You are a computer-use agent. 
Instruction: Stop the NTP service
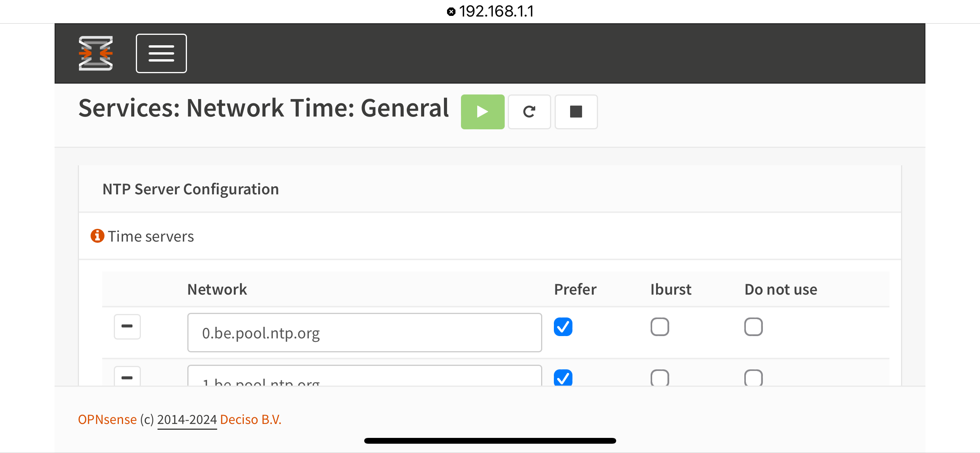576,112
